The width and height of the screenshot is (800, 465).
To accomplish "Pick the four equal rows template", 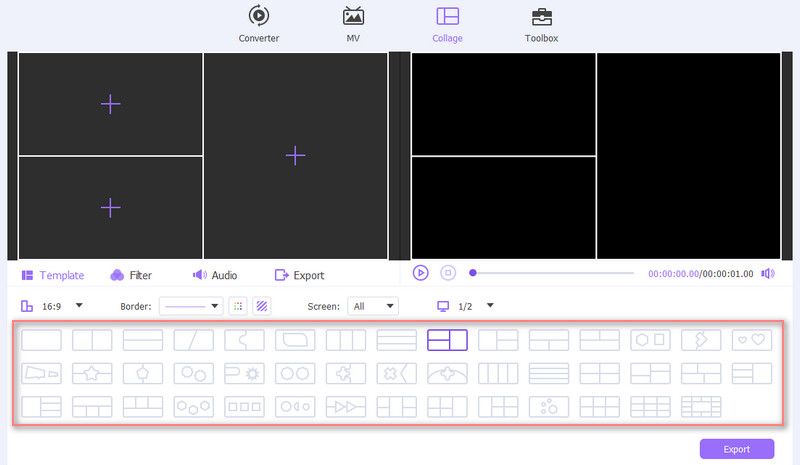I will pyautogui.click(x=549, y=374).
